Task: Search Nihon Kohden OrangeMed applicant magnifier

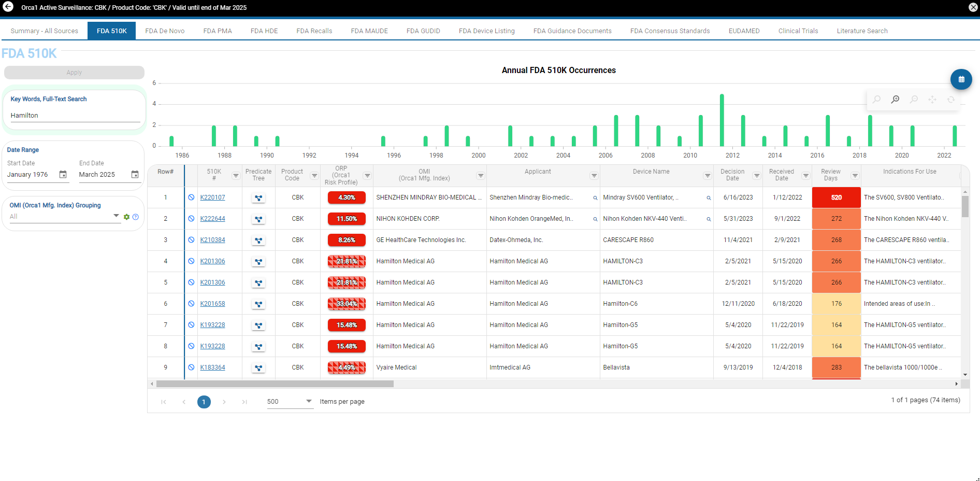Action: [x=595, y=219]
